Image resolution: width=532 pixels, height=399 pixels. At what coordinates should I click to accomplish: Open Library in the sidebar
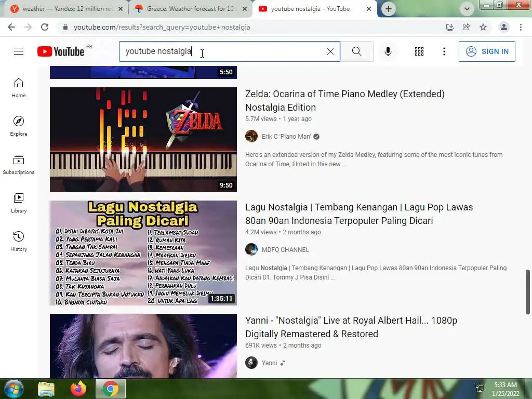tap(19, 203)
